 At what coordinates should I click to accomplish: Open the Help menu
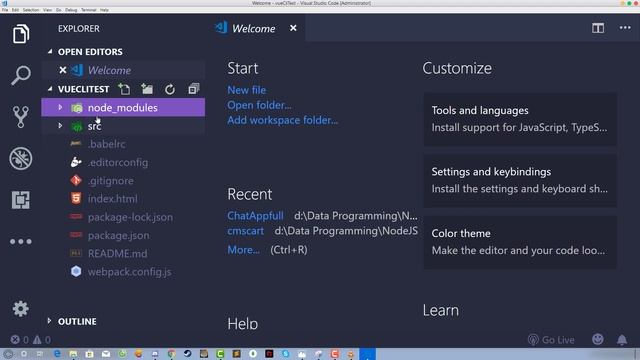[104, 10]
